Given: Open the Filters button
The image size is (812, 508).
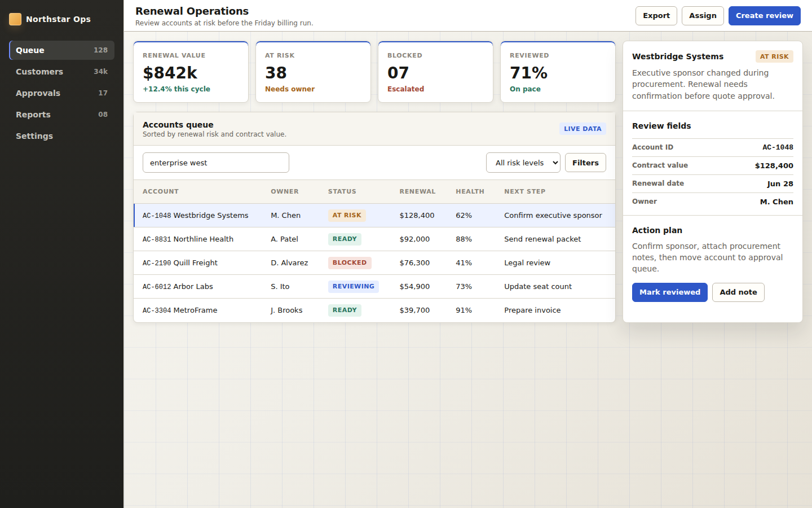Looking at the screenshot, I should coord(585,163).
